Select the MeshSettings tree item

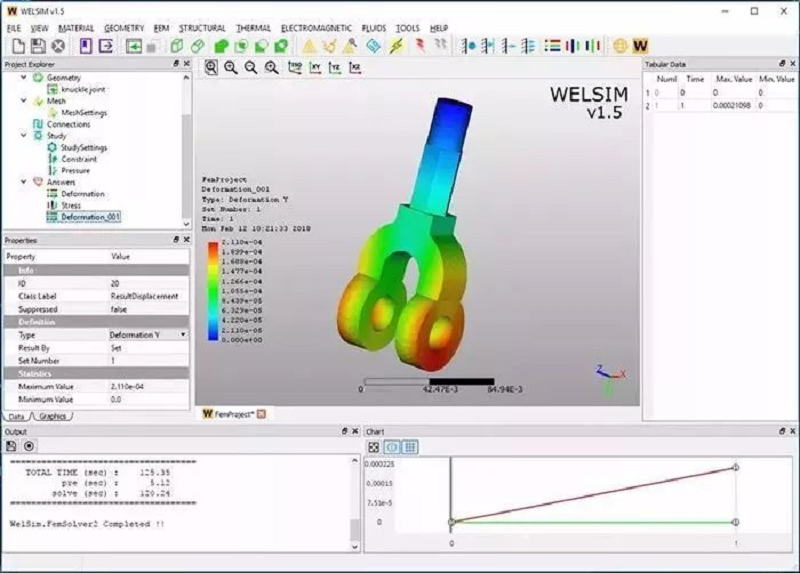pos(84,113)
